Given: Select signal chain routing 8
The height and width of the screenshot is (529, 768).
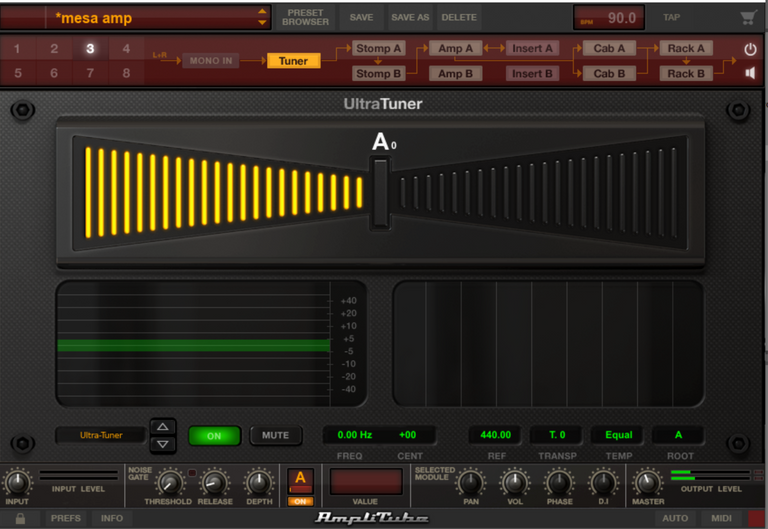Looking at the screenshot, I should point(126,73).
